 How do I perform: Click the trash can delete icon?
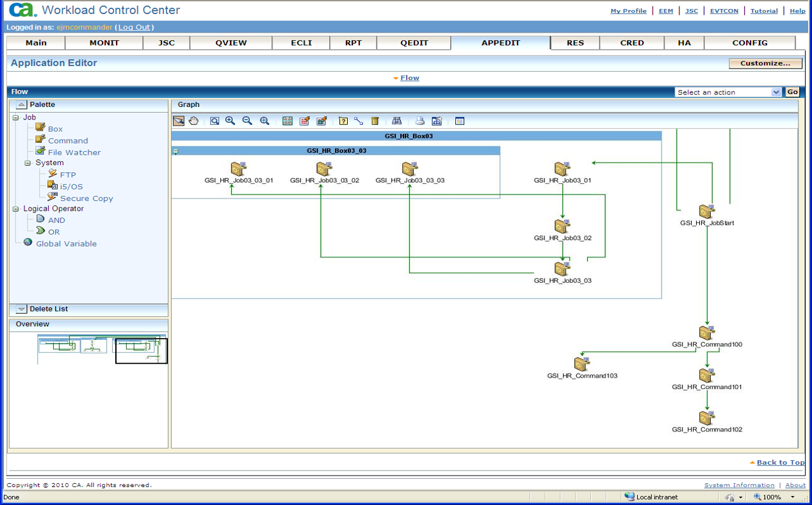click(375, 121)
